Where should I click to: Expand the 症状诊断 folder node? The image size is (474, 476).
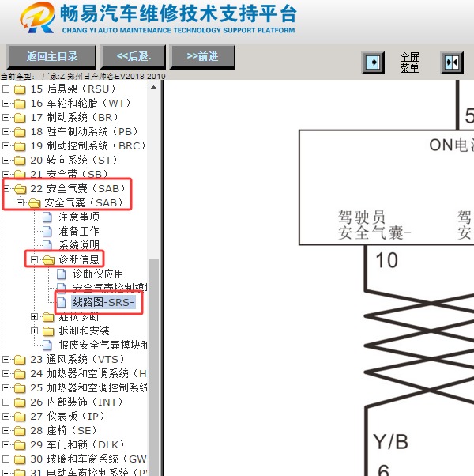[x=34, y=316]
